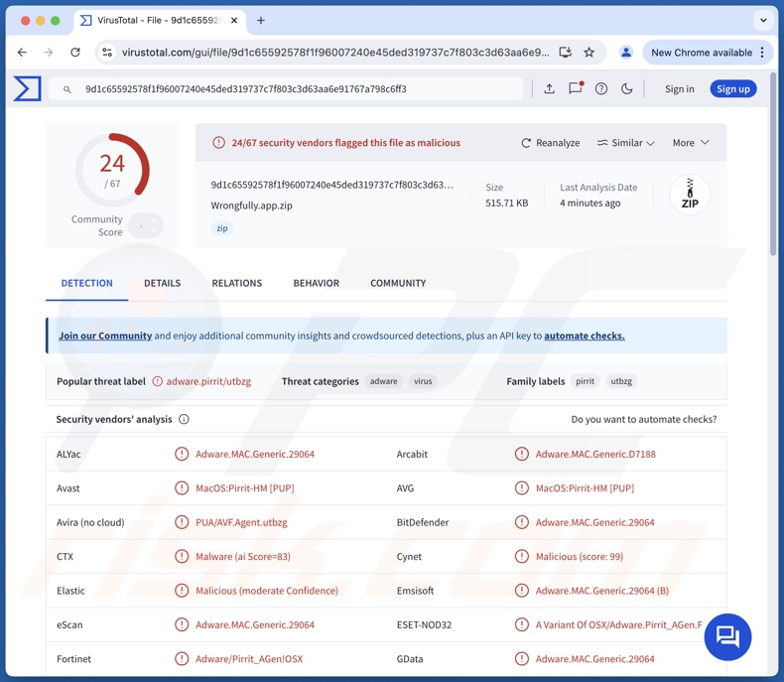Click the virus threat category chip
Viewport: 784px width, 682px height.
(423, 381)
